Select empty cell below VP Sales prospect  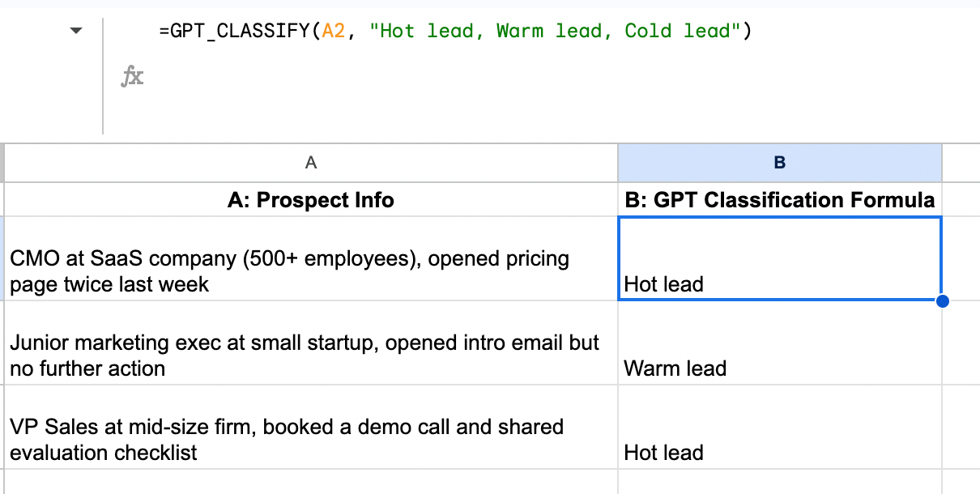point(311,482)
